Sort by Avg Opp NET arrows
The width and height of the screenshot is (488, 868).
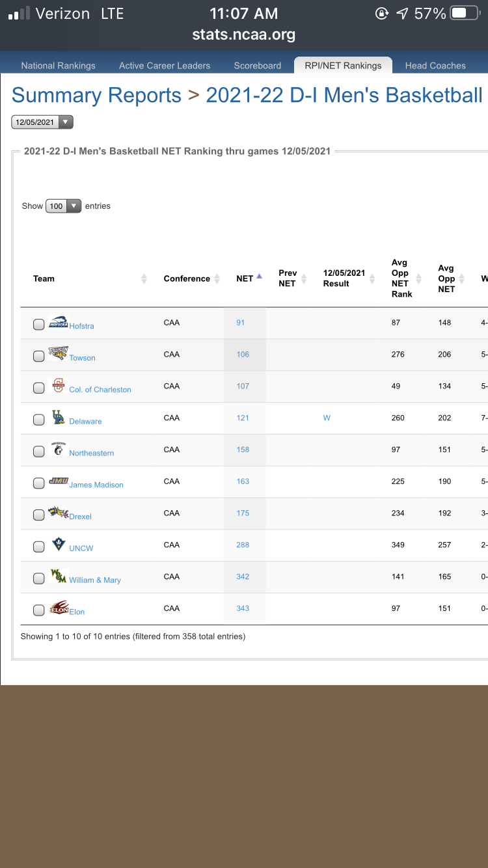461,278
